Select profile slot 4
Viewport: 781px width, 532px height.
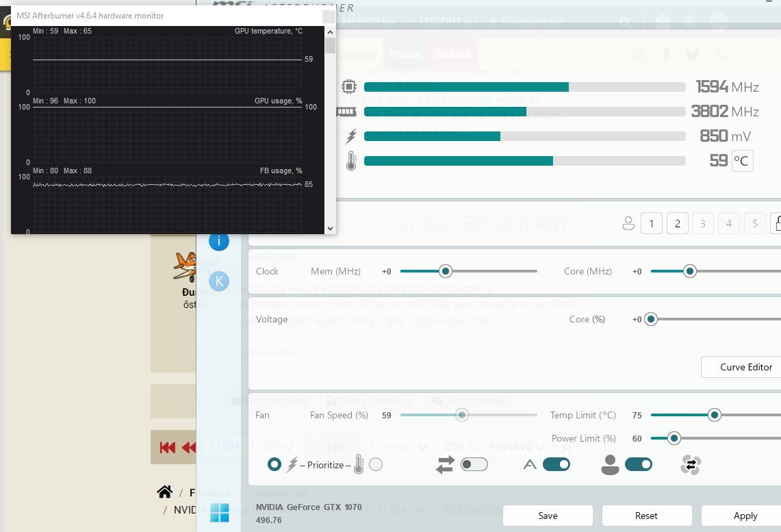click(x=729, y=224)
